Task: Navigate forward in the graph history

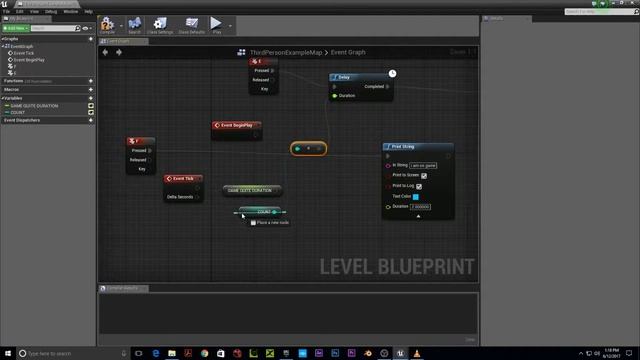Action: point(119,52)
